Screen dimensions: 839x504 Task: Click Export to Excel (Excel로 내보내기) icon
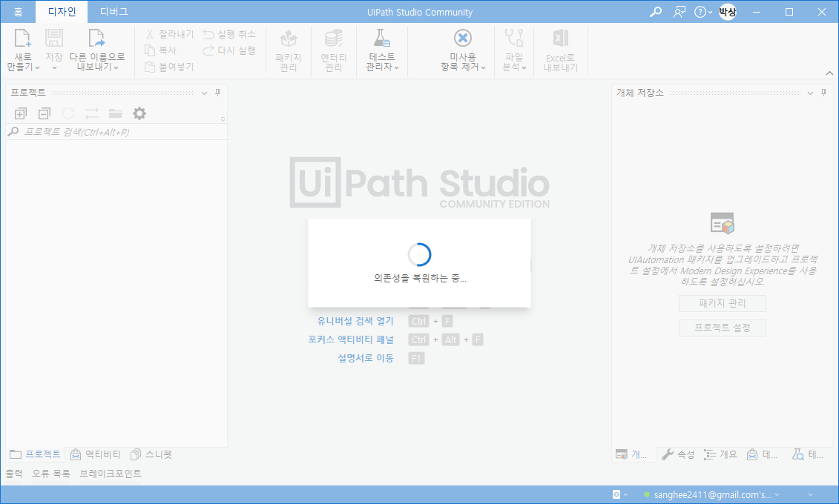pyautogui.click(x=561, y=39)
